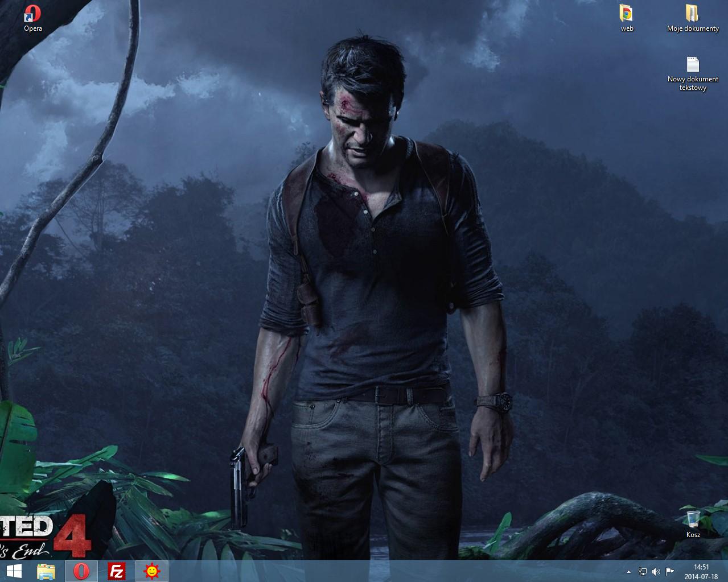Screen dimensions: 728x582
Task: Switch to Opera in the taskbar
Action: [x=81, y=571]
